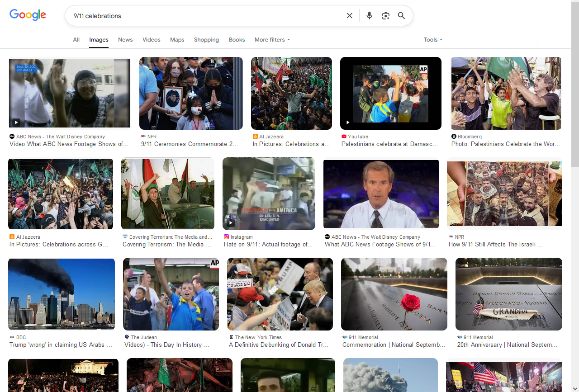
Task: Open '20th Anniversary | National Septem...' link
Action: click(508, 345)
